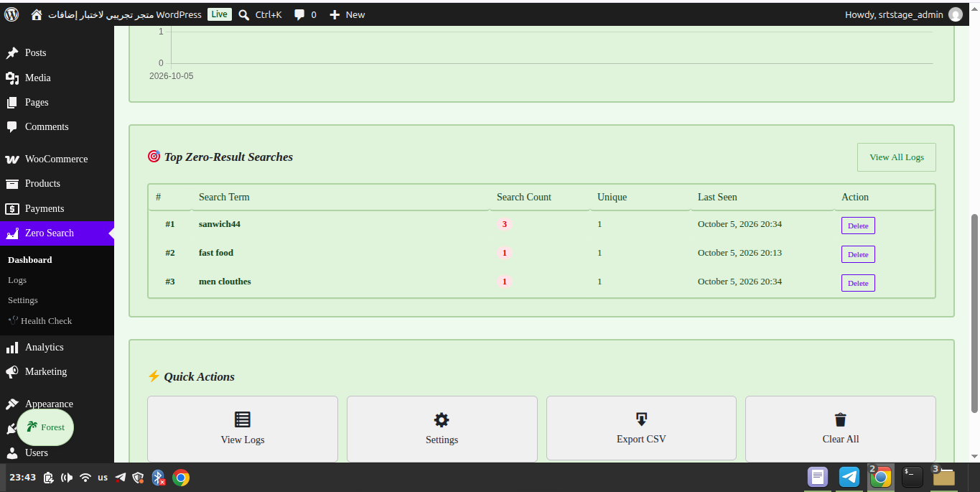Open the Health Check submenu
Viewport: 980px width, 492px height.
click(40, 321)
